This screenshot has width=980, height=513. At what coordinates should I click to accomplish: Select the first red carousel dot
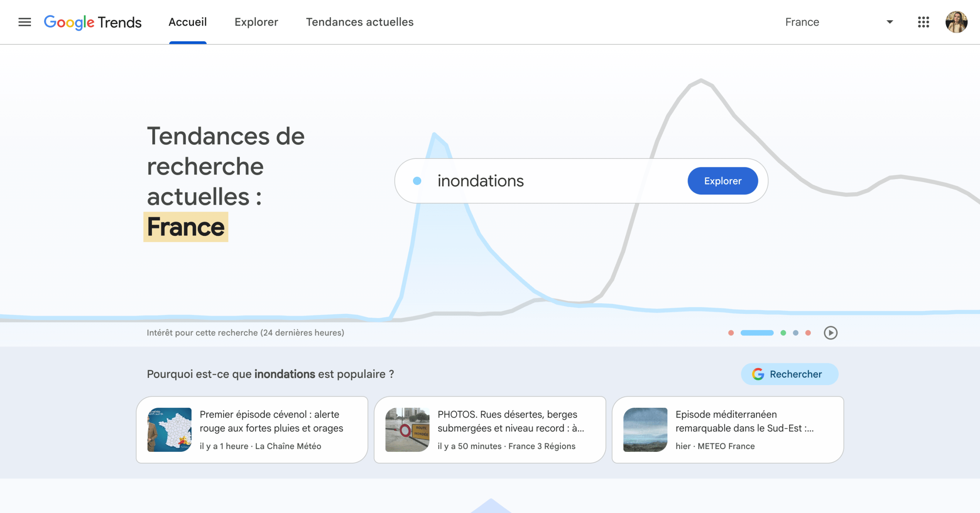pos(731,333)
